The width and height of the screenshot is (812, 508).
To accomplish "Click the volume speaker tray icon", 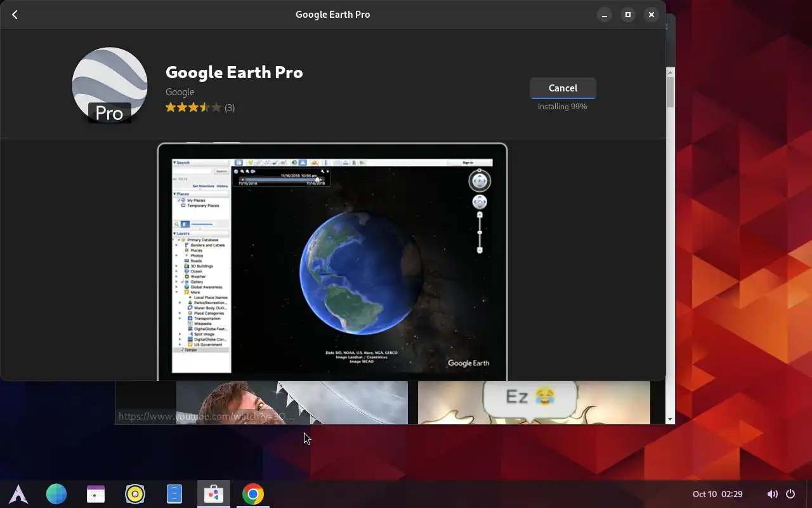I will [x=772, y=494].
